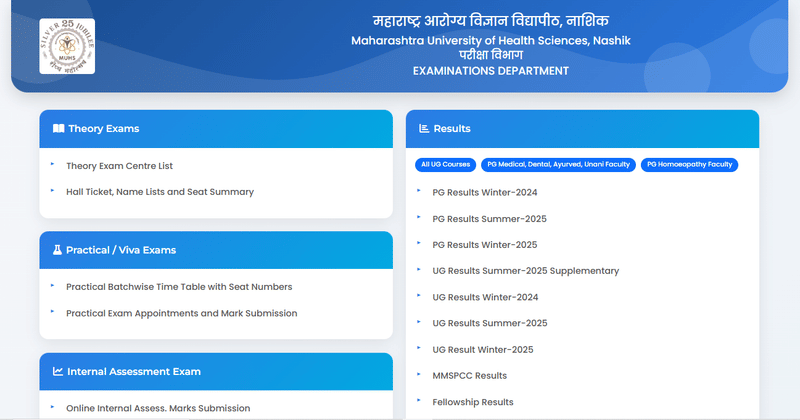View PG Results Winter-2024

tap(484, 192)
